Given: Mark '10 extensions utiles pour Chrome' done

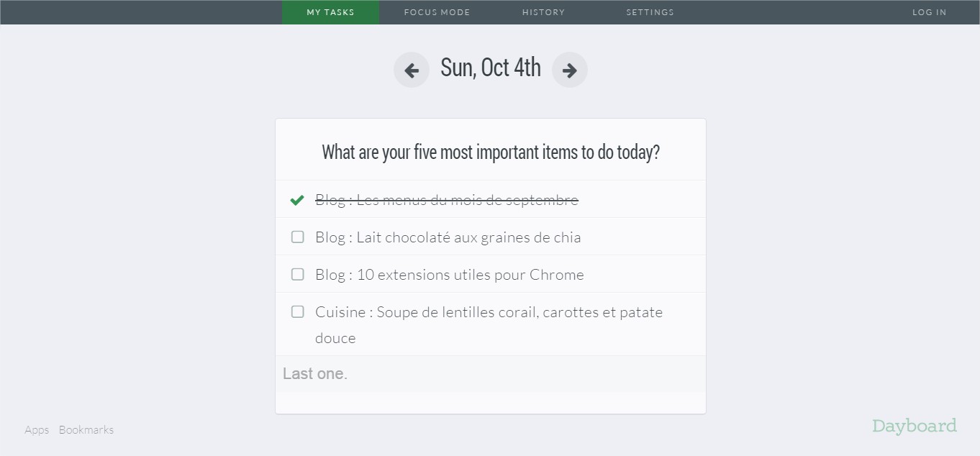Looking at the screenshot, I should pos(297,274).
